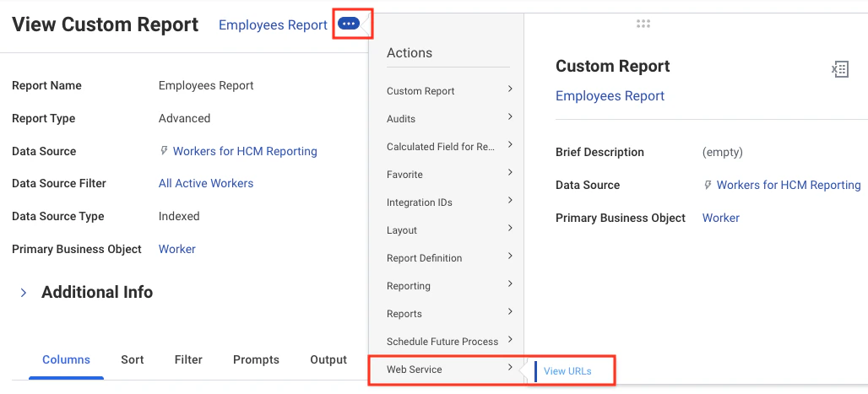868x394 pixels.
Task: Click the (empty) Brief Description value
Action: (723, 152)
